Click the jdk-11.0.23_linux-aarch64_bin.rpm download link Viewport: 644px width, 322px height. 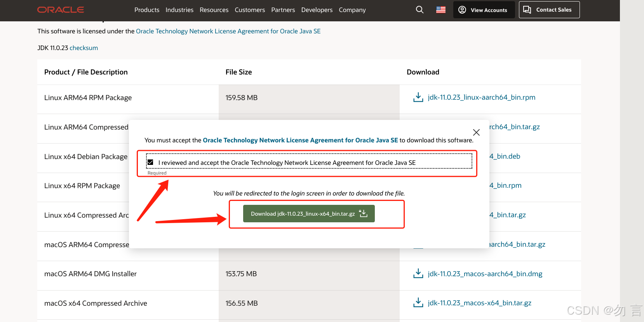click(482, 97)
